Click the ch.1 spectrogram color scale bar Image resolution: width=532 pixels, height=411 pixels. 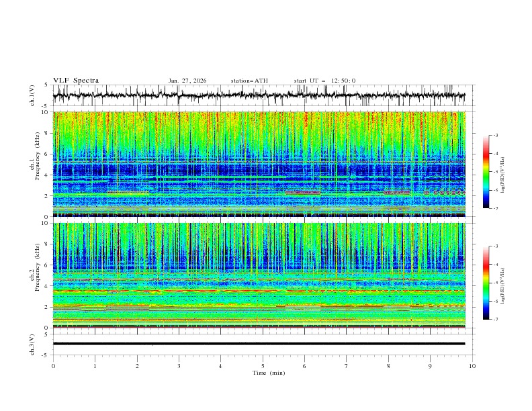click(x=486, y=172)
